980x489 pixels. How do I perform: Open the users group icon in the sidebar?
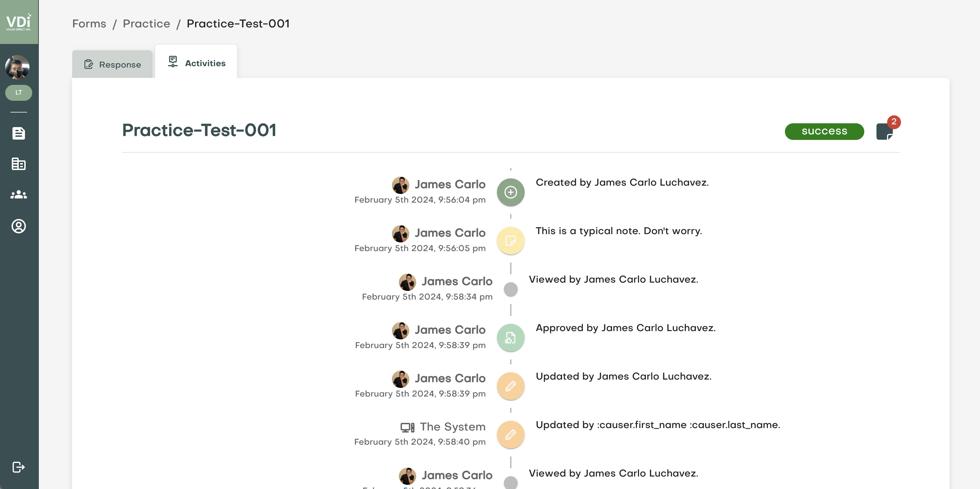pyautogui.click(x=19, y=195)
